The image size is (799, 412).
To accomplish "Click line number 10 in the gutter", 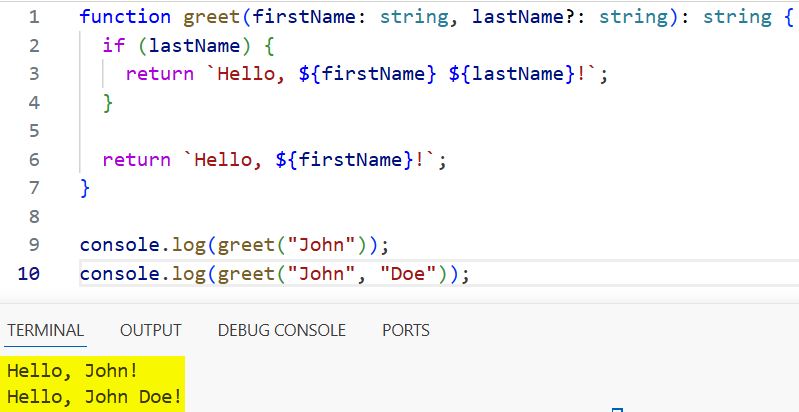I will coord(29,274).
